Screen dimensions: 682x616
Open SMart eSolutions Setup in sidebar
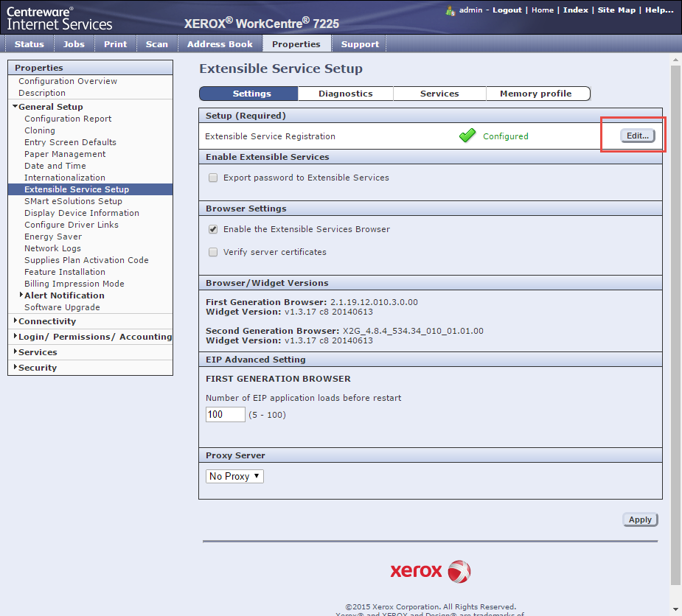pyautogui.click(x=73, y=201)
